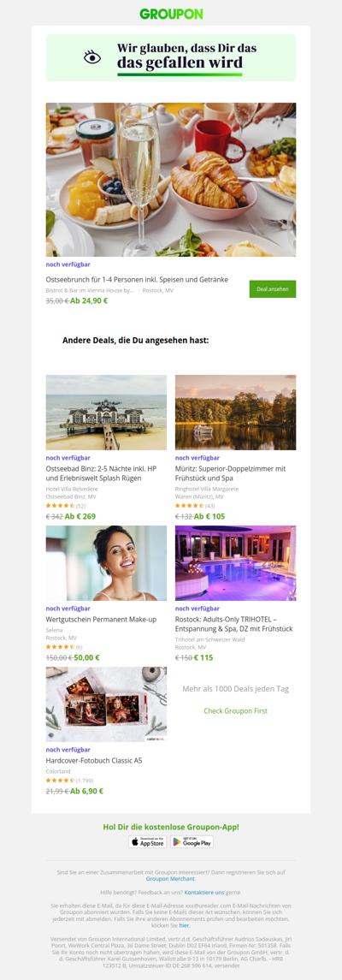Follow the Check Groupon First link
342x980 pixels.
click(x=235, y=711)
